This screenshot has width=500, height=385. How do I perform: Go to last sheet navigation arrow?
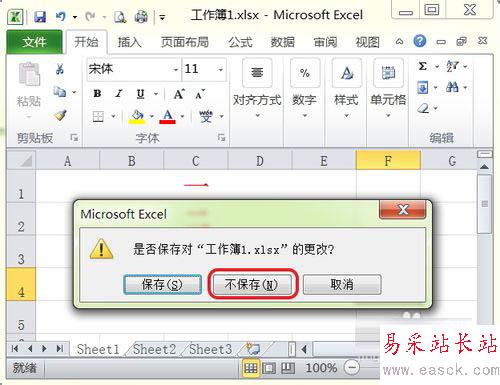tap(60, 349)
